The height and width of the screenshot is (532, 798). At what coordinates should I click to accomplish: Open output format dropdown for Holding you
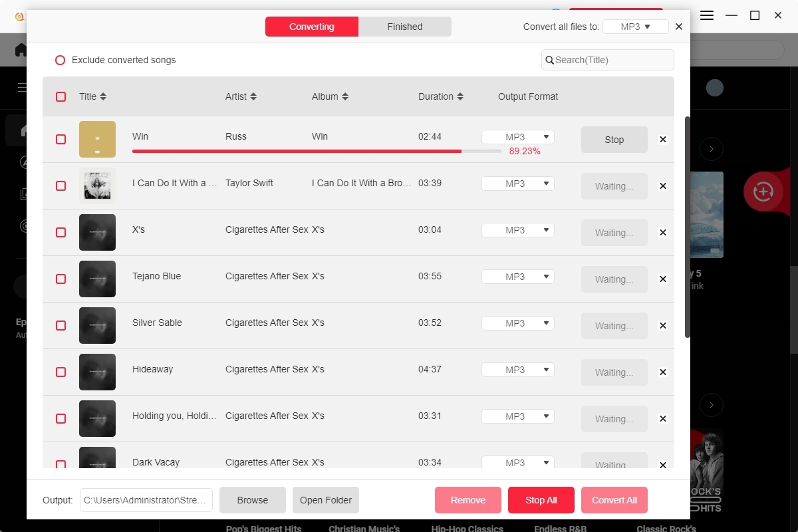(x=518, y=416)
